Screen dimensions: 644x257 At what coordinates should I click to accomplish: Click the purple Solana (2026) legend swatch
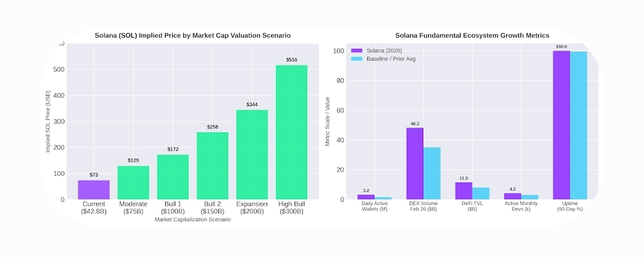[x=357, y=51]
